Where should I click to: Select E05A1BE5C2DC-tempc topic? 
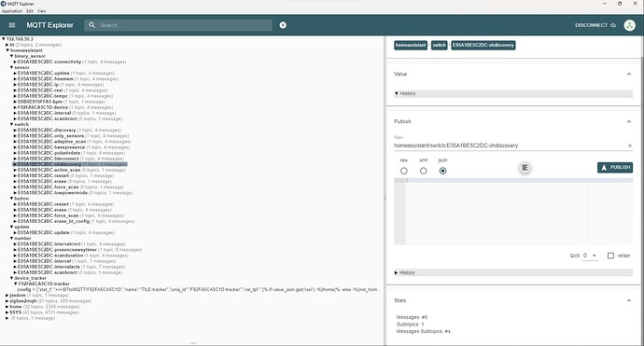[42, 96]
